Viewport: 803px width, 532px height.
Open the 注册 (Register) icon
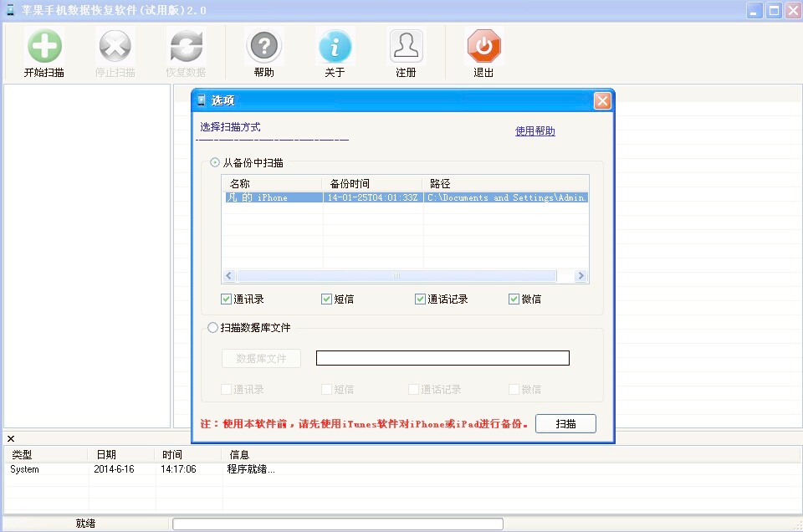click(x=406, y=45)
